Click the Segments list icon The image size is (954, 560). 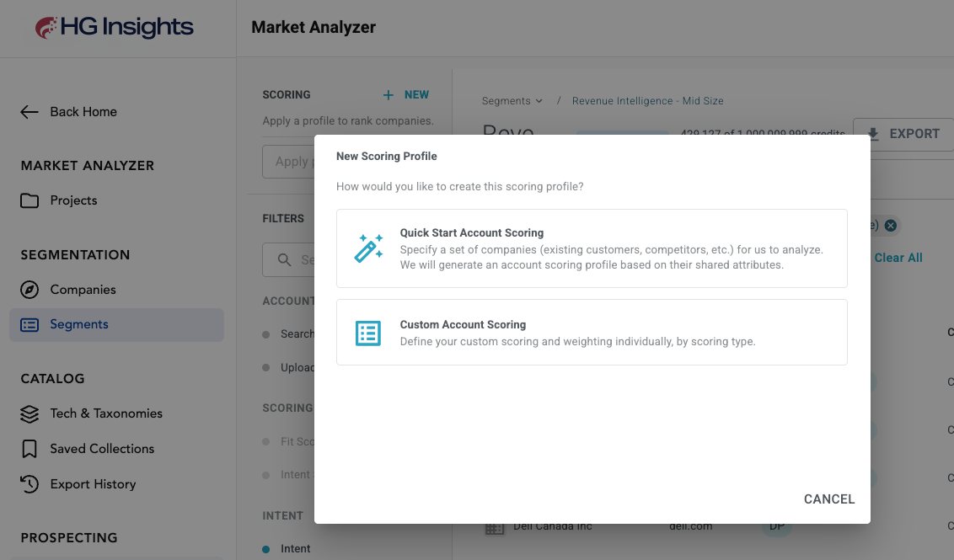[x=29, y=325]
